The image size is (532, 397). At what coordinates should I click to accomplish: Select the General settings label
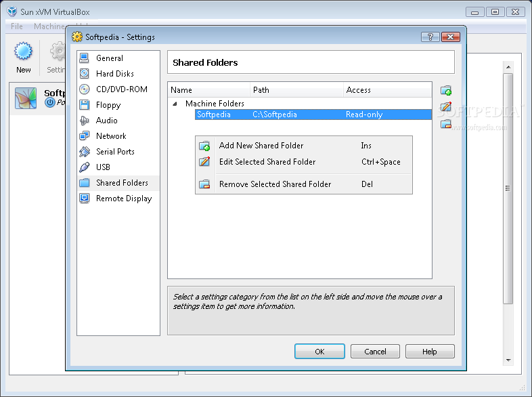click(x=110, y=58)
